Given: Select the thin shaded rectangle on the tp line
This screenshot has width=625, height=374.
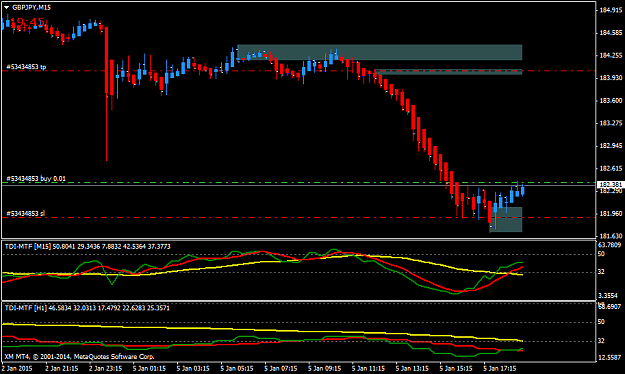Looking at the screenshot, I should point(448,72).
